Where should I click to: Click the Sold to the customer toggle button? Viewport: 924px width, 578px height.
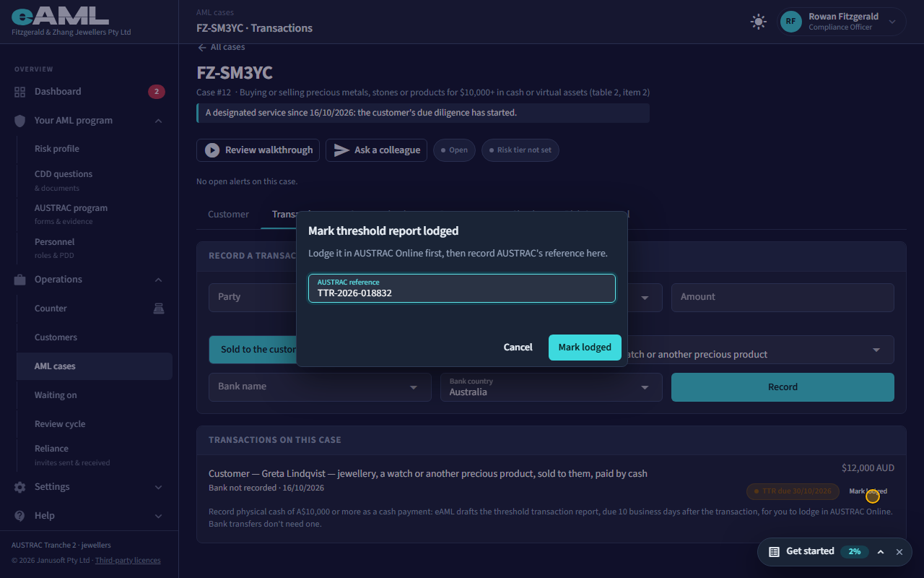(x=252, y=350)
